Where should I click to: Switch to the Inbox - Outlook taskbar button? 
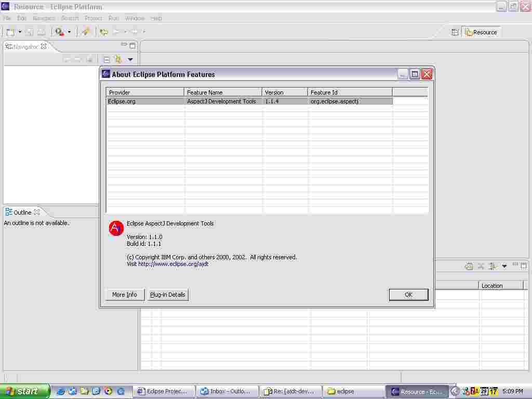click(x=228, y=392)
